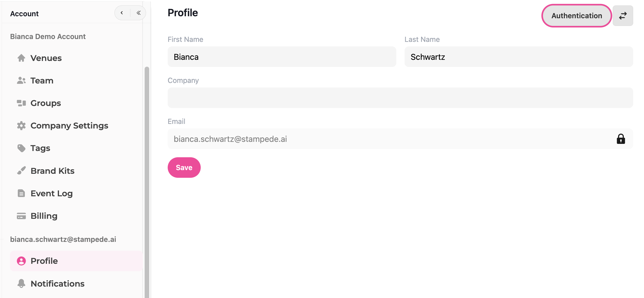Click the lock icon in the Email field
644x298 pixels.
(621, 139)
